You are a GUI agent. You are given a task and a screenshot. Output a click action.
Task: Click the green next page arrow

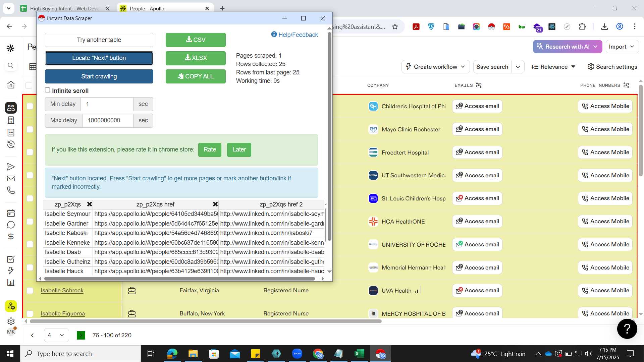[81, 335]
